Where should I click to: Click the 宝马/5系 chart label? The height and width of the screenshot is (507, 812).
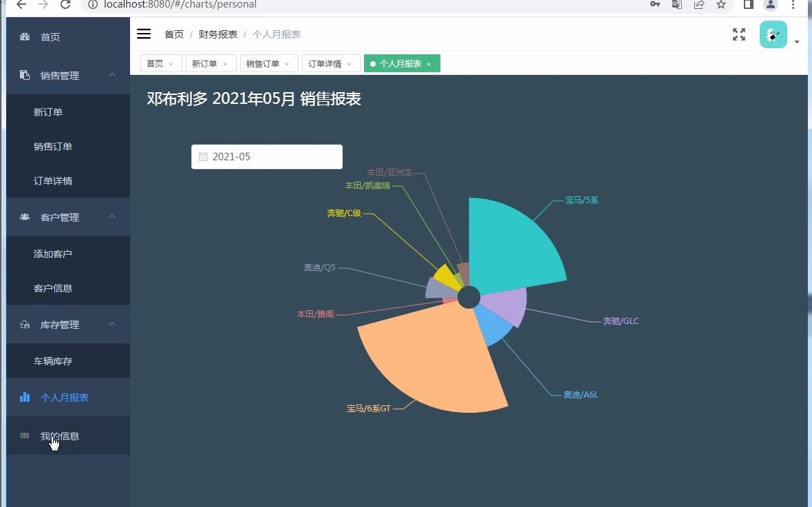581,200
